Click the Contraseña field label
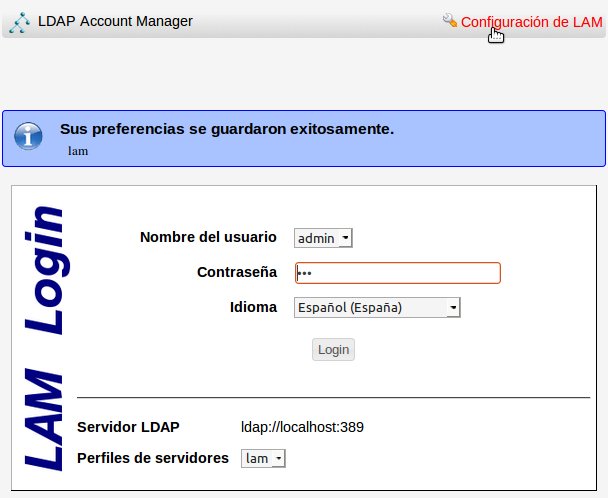 [237, 272]
